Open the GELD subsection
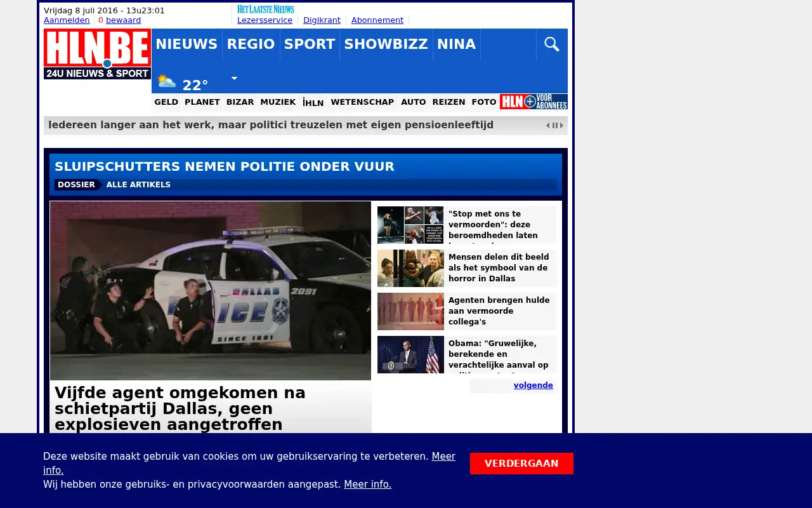 166,102
